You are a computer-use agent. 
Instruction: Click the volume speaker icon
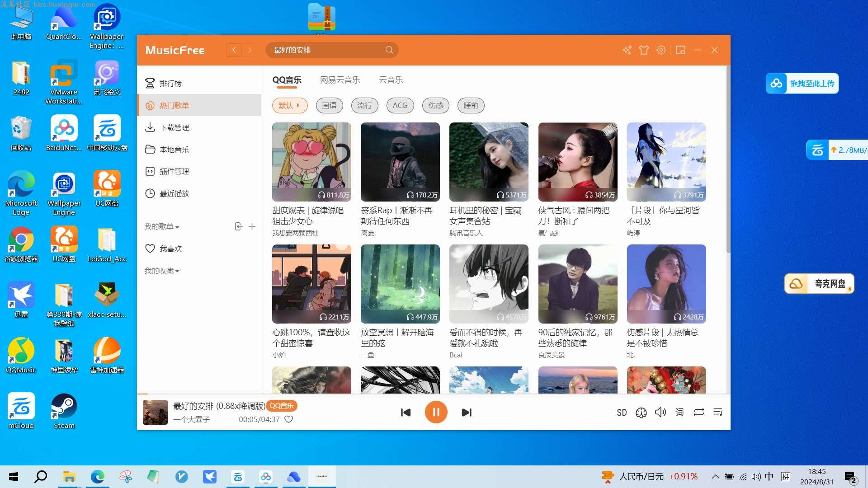pyautogui.click(x=660, y=412)
